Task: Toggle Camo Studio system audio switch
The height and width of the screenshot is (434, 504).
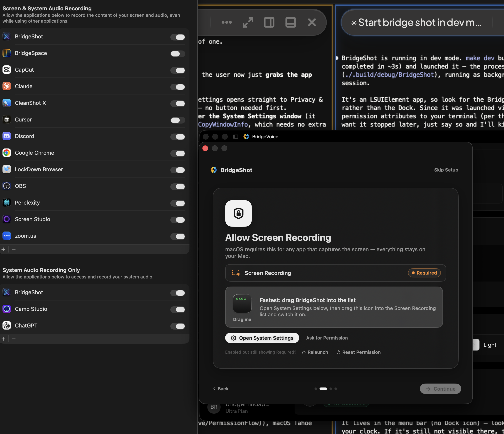Action: coord(178,310)
